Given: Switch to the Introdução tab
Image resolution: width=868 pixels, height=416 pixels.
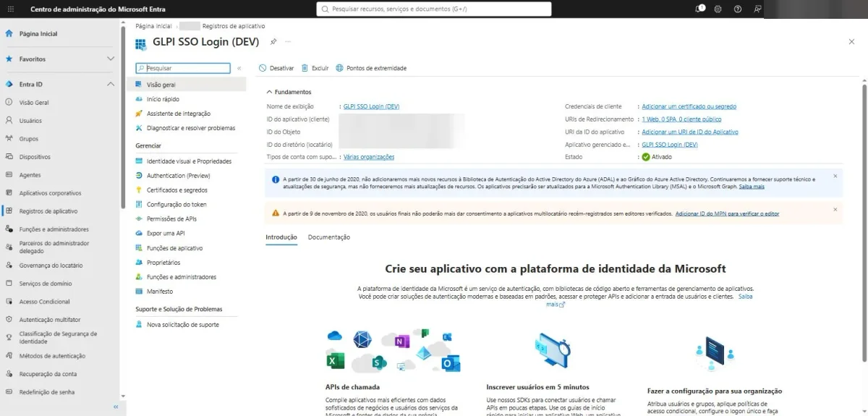Looking at the screenshot, I should point(281,237).
